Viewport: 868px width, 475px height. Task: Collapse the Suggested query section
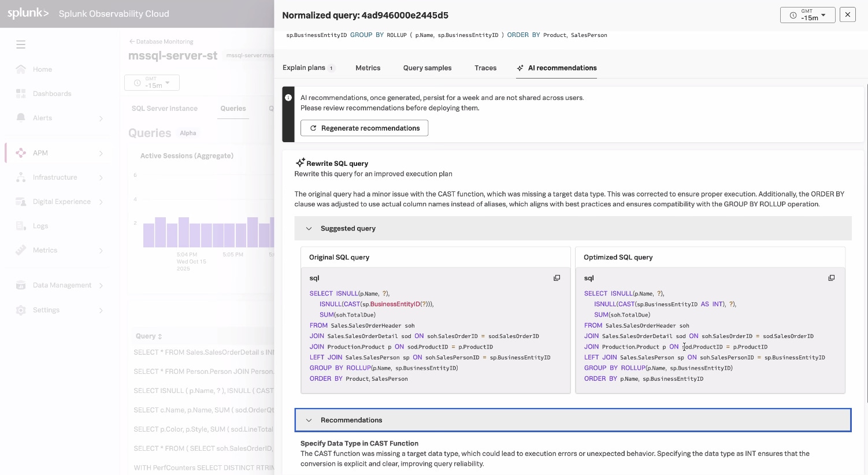309,228
